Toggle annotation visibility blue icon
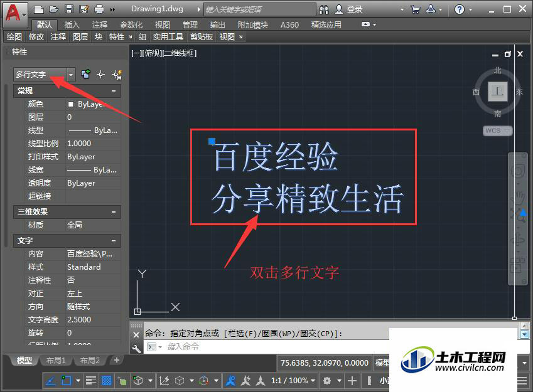The height and width of the screenshot is (392, 533). point(230,381)
